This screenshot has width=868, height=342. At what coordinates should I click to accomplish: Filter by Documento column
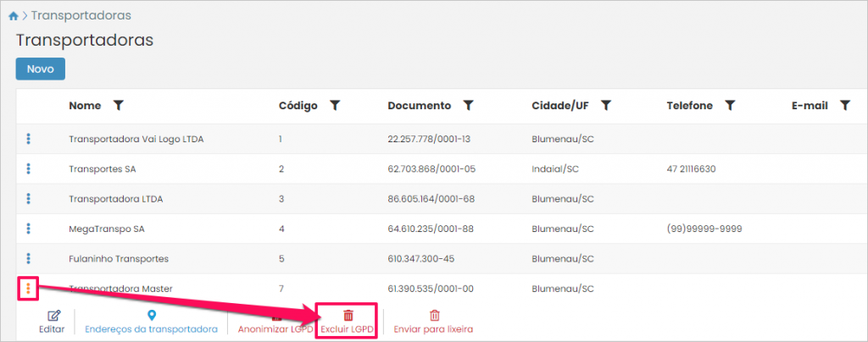[x=468, y=106]
